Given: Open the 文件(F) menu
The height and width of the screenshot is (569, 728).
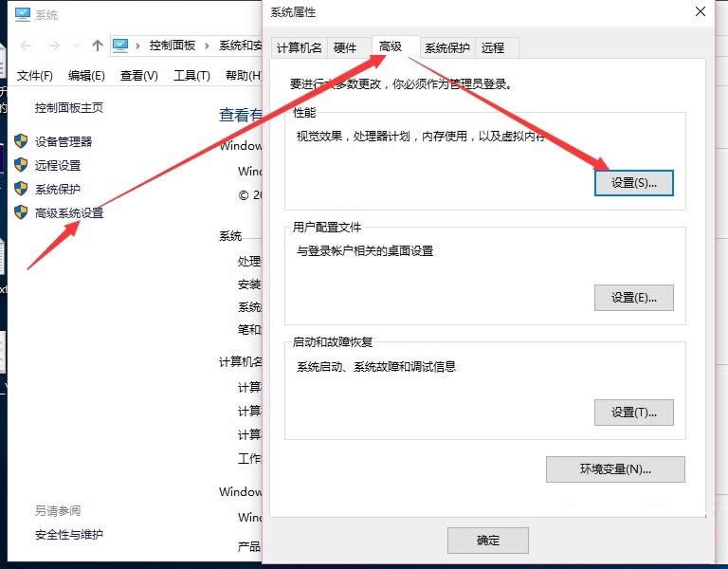Looking at the screenshot, I should pyautogui.click(x=35, y=76).
